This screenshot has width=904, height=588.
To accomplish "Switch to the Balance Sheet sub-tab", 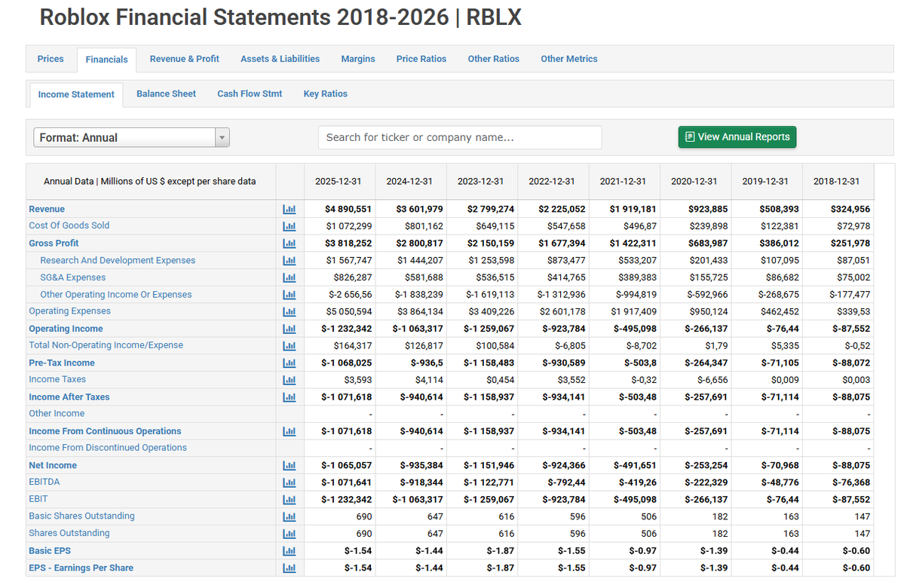I will click(166, 93).
